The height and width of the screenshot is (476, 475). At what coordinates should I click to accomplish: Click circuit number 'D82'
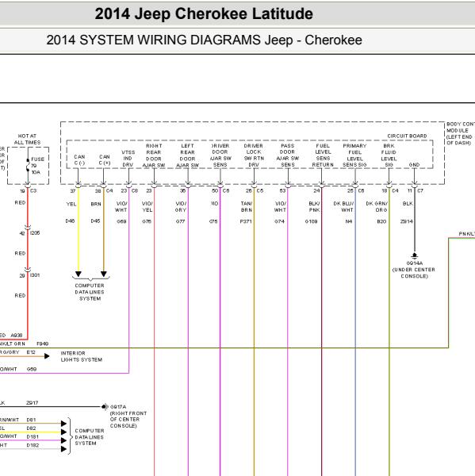(31, 428)
